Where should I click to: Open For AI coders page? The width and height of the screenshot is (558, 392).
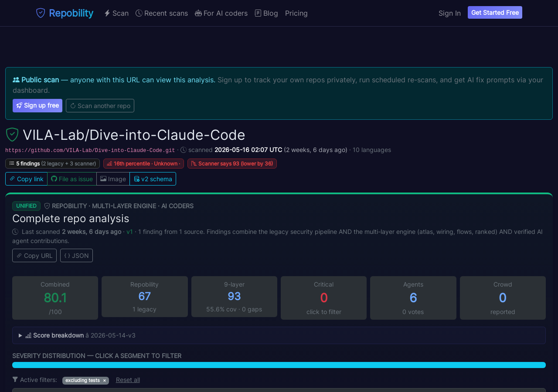pyautogui.click(x=221, y=13)
